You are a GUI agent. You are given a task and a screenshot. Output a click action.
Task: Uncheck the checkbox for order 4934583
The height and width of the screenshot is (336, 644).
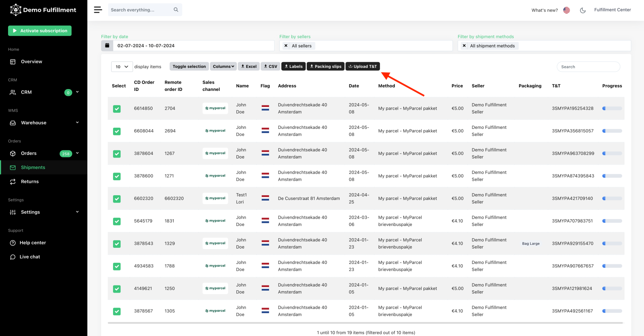pos(117,267)
